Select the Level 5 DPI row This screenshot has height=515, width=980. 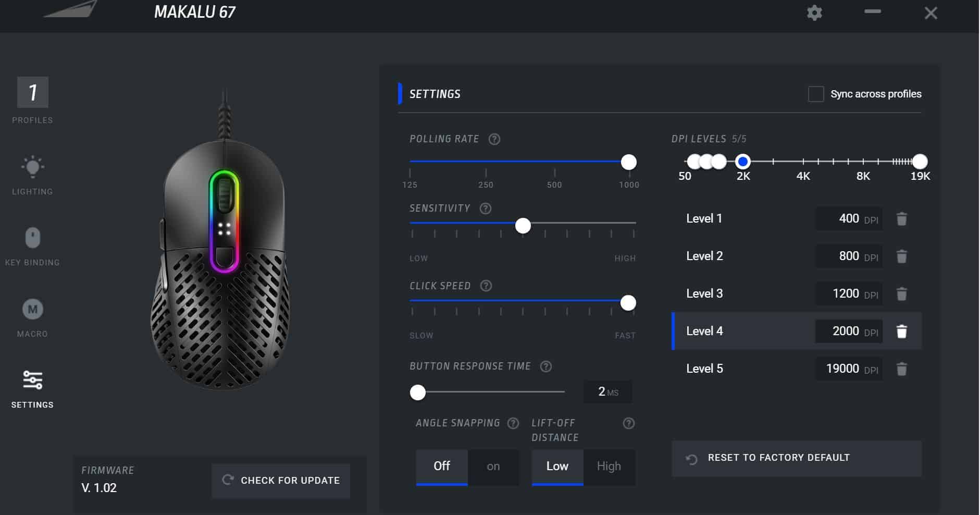797,369
